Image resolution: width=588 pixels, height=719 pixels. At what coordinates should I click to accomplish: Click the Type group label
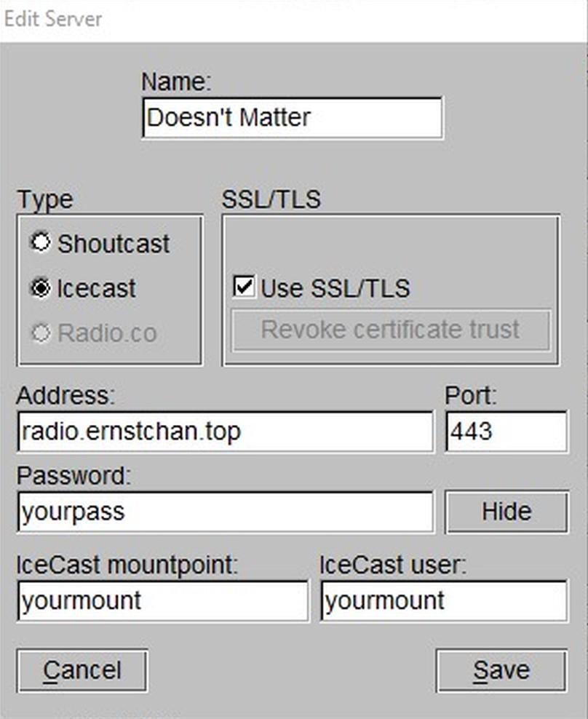45,200
